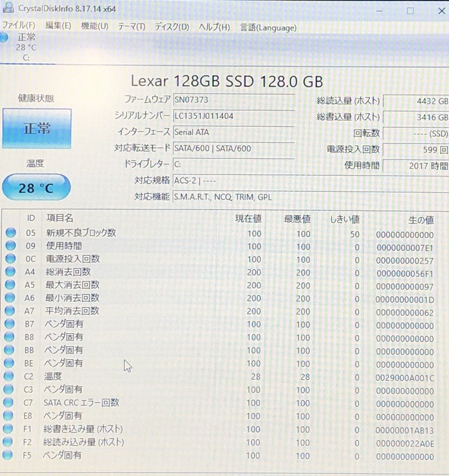Image resolution: width=449 pixels, height=476 pixels.
Task: Click power-on count value 599 回
Action: coord(416,150)
